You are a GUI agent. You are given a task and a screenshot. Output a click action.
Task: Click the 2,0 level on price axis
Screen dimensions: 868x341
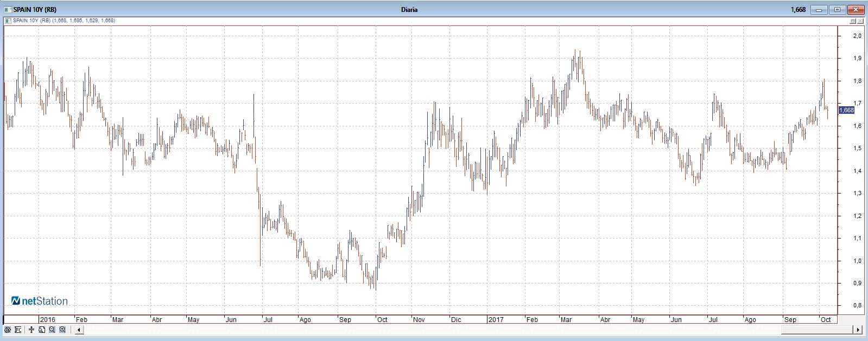tap(857, 36)
